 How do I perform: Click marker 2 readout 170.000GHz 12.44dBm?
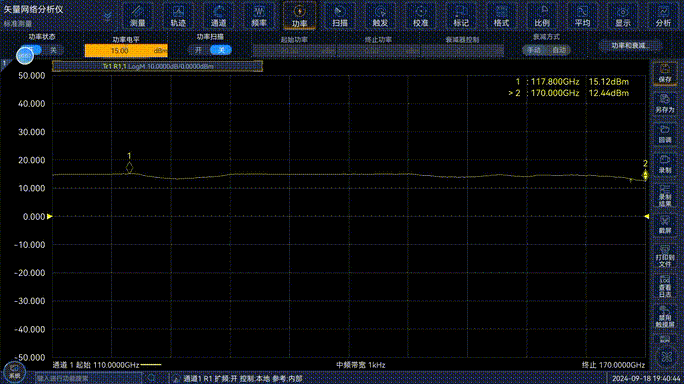pos(568,93)
